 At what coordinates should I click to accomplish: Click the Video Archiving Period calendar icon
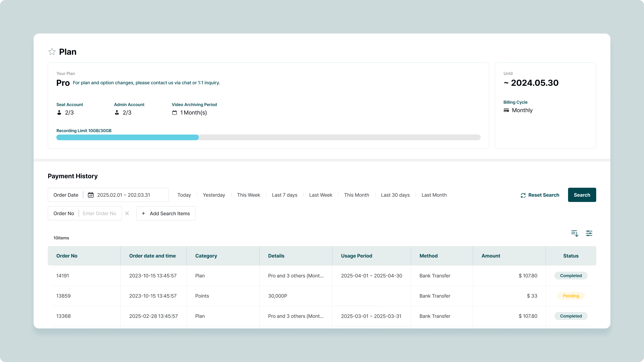pyautogui.click(x=174, y=113)
